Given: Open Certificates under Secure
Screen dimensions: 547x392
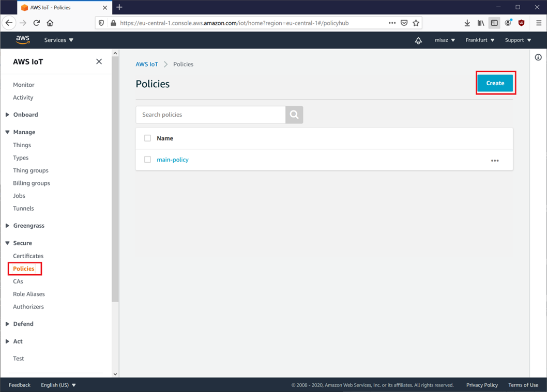Looking at the screenshot, I should pos(28,256).
